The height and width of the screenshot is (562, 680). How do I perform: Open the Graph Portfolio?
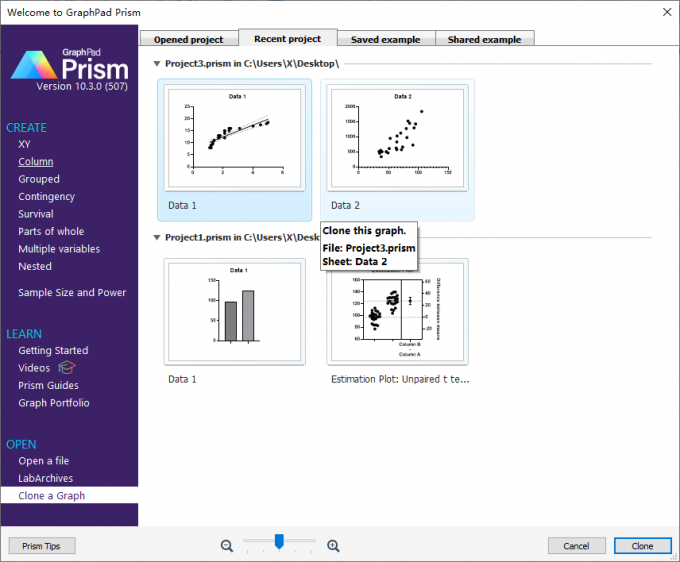point(54,403)
